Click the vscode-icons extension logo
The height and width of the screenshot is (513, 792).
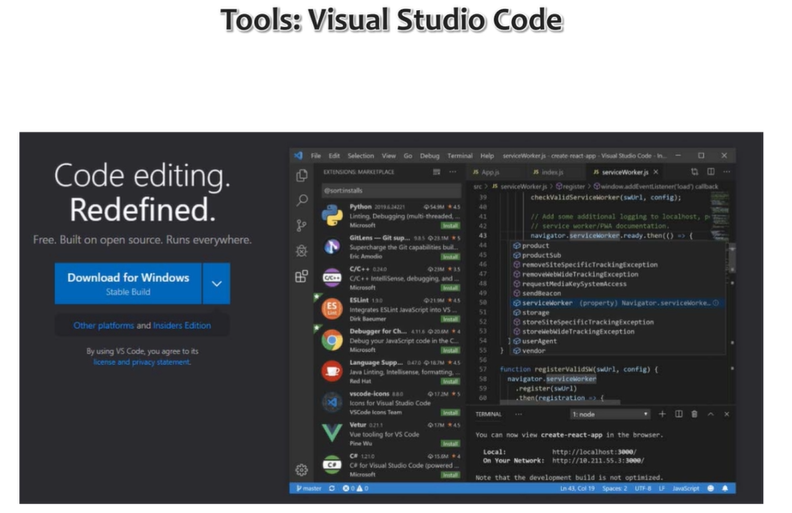(332, 402)
